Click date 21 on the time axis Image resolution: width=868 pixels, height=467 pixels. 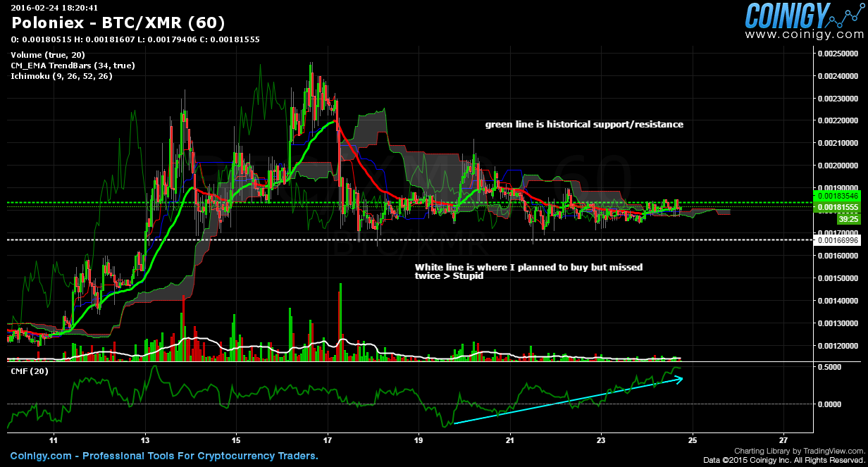point(510,440)
